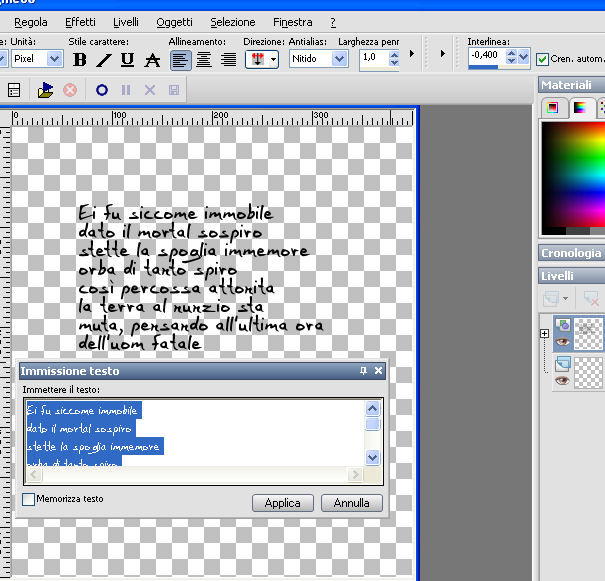This screenshot has height=581, width=605.
Task: Select the bottom raster layer thumbnail
Action: [588, 373]
